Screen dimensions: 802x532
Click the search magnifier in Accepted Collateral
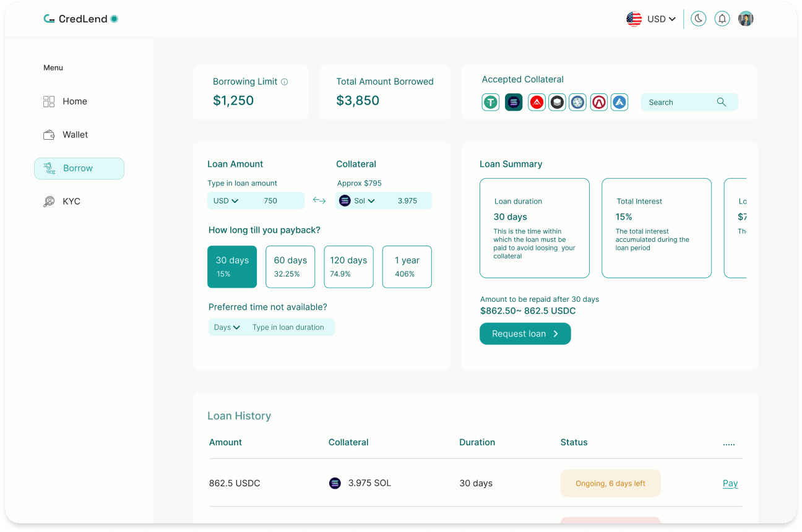[x=722, y=102]
